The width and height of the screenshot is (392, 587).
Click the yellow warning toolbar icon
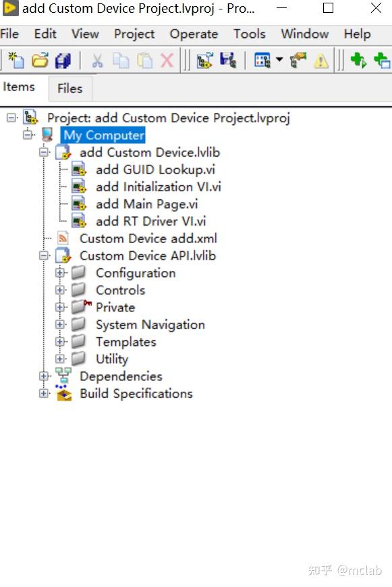(322, 60)
